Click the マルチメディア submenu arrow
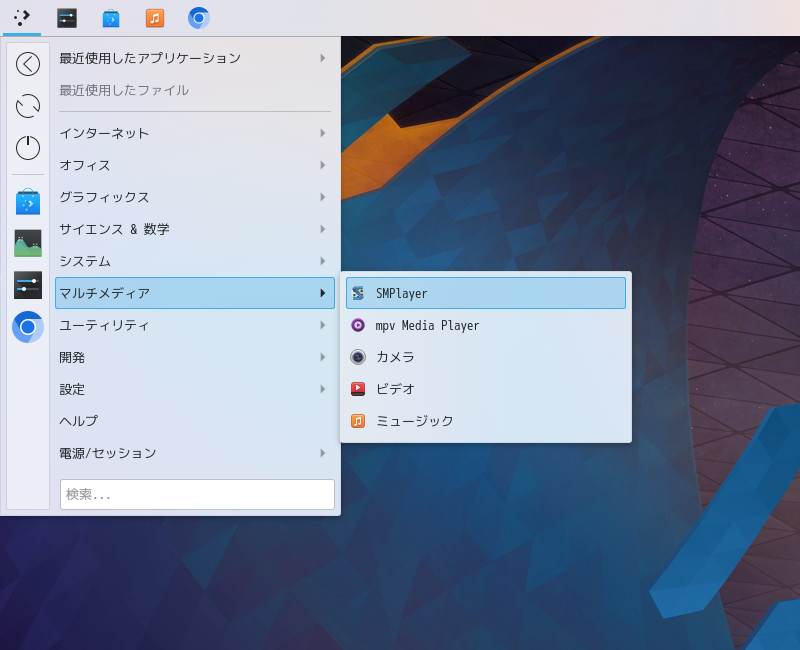 pos(323,293)
